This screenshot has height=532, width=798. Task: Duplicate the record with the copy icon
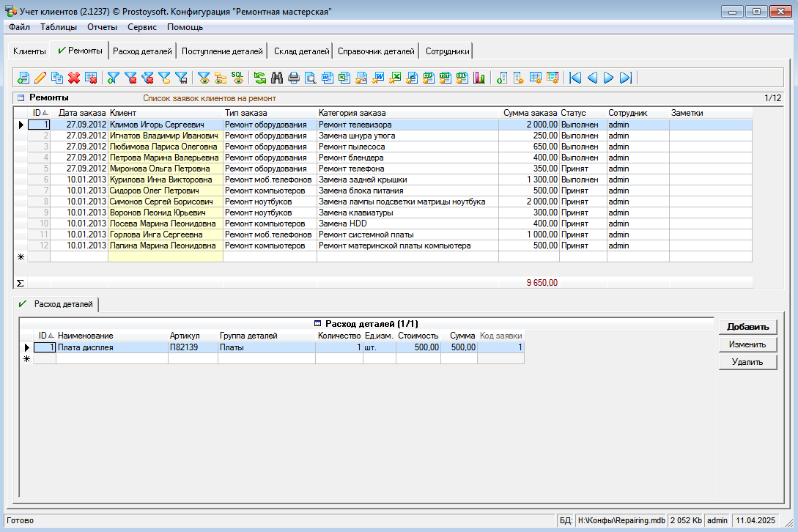tap(57, 78)
